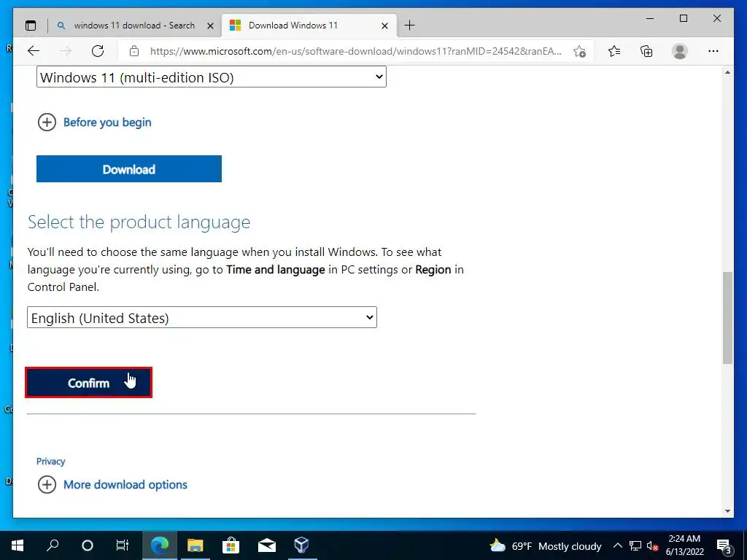
Task: Open Edge Settings and more menu
Action: click(713, 51)
